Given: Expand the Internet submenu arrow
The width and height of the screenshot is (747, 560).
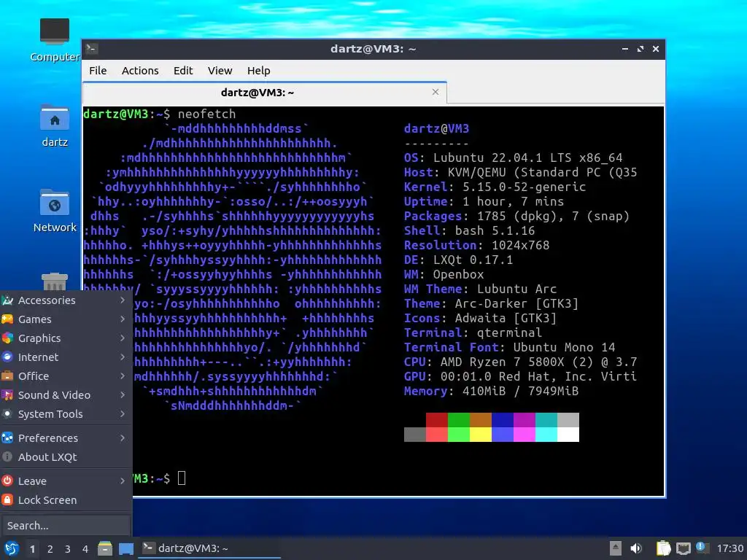Looking at the screenshot, I should (123, 357).
